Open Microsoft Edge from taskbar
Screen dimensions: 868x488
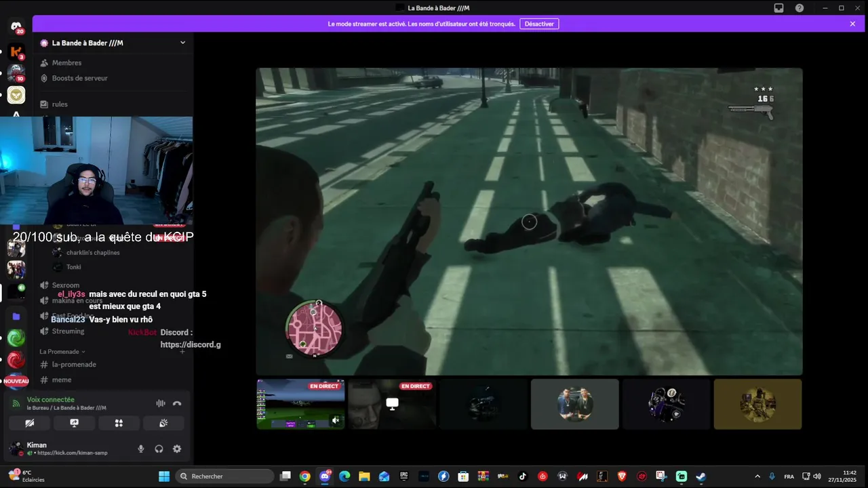(344, 476)
